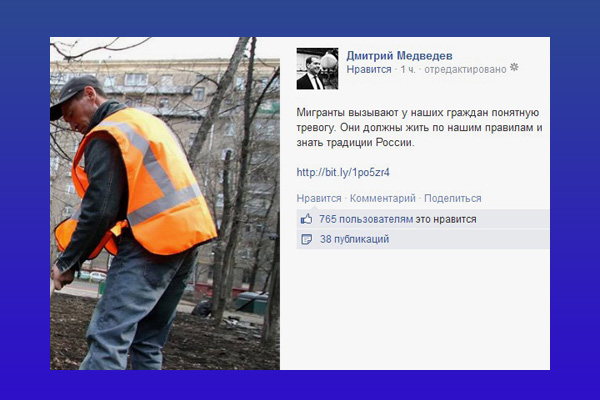
Task: Like the post with Нравится action
Action: point(319,198)
